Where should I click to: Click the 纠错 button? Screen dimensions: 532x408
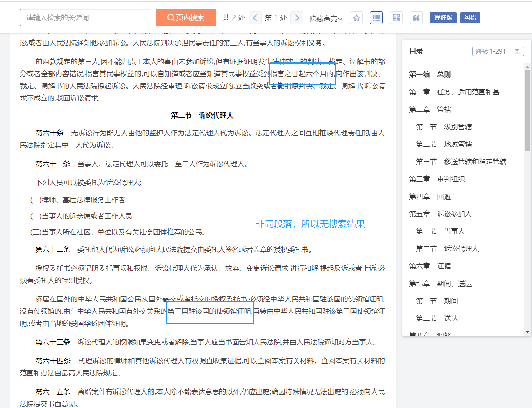(x=470, y=18)
